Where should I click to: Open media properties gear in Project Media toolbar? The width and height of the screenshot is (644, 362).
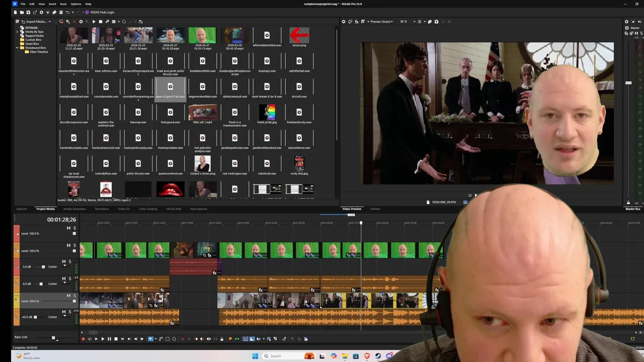pos(81,22)
